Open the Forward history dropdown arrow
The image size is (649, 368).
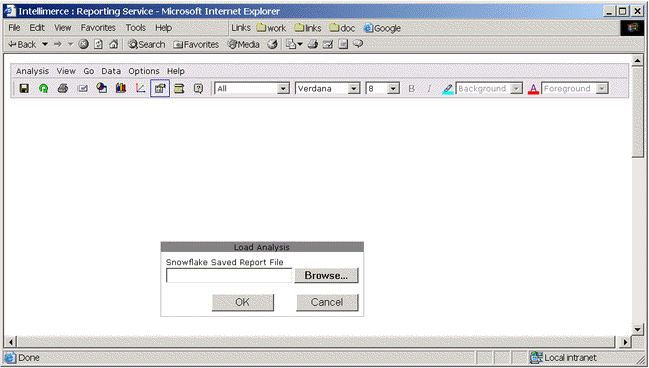point(70,44)
